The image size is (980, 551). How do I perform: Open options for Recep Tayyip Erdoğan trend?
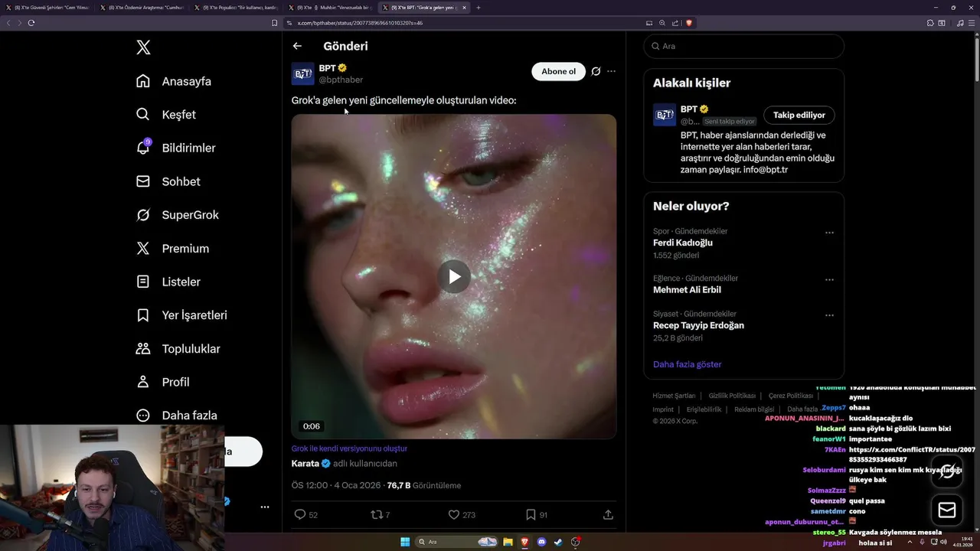[829, 315]
